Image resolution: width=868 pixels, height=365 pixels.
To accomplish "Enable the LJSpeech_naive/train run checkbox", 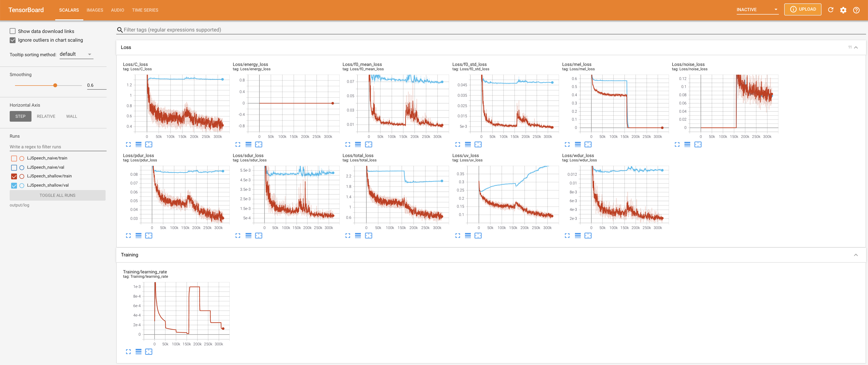I will (x=14, y=158).
